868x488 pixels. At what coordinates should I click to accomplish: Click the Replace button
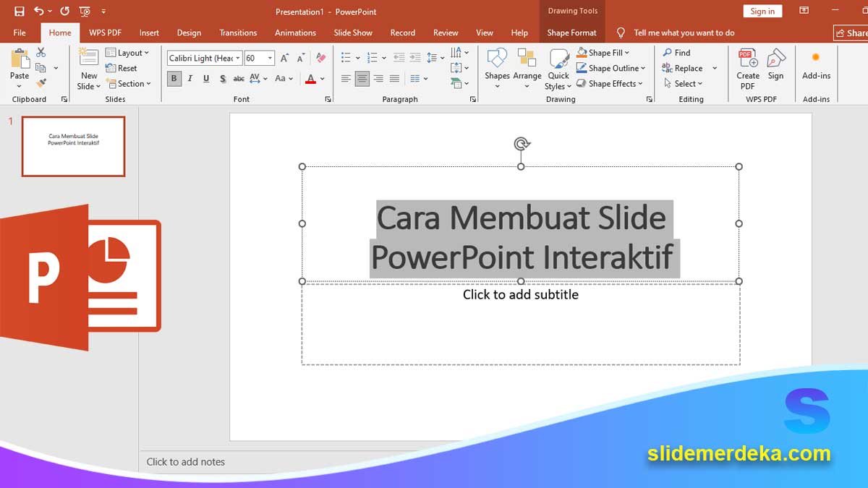pyautogui.click(x=682, y=68)
